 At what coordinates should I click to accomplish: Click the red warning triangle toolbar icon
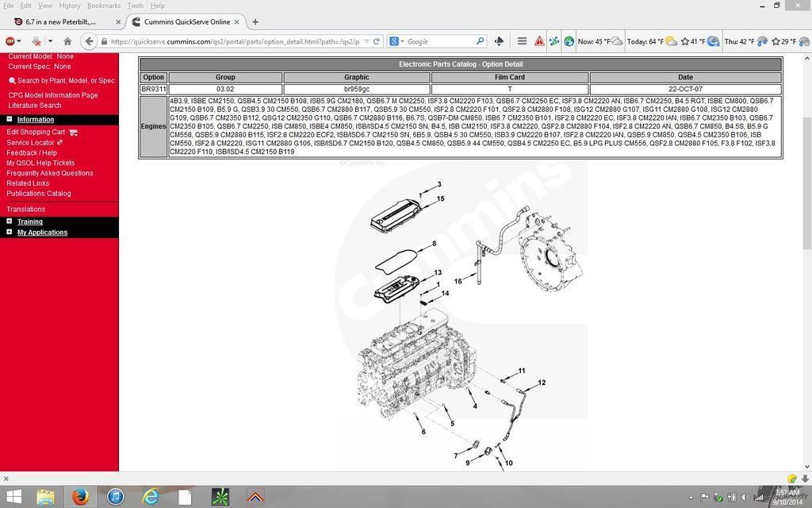[x=539, y=41]
